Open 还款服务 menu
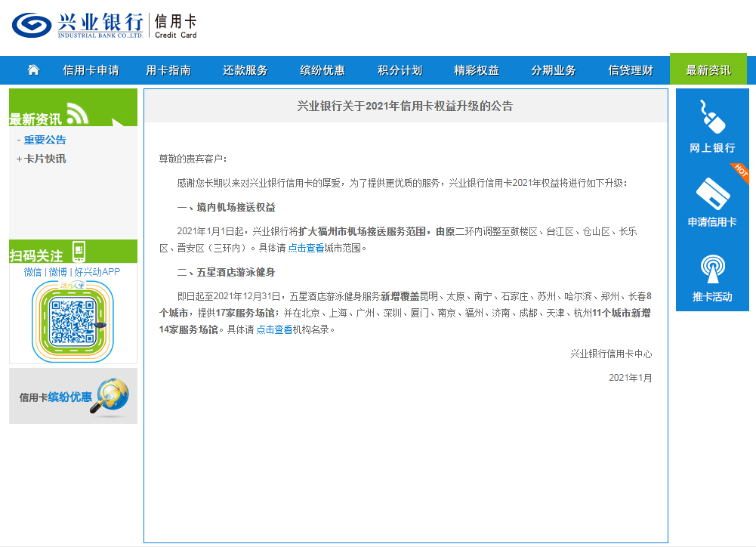Image resolution: width=756 pixels, height=547 pixels. (x=245, y=70)
